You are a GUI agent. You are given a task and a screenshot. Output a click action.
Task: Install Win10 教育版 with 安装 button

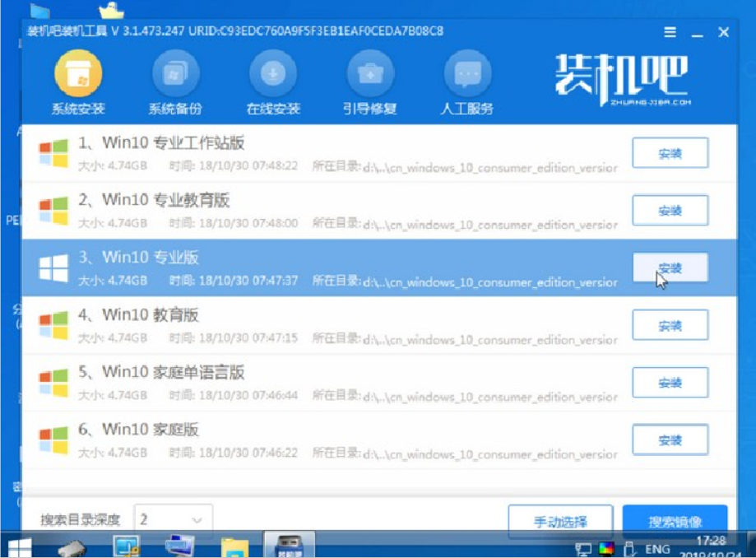[x=670, y=325]
